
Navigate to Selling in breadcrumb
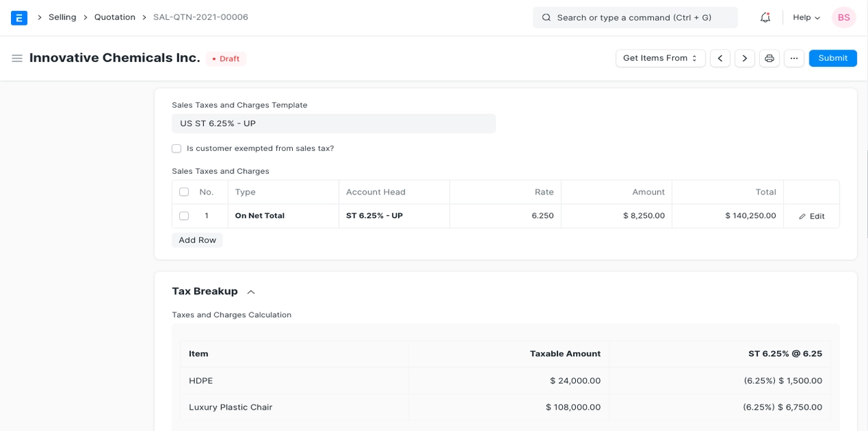[x=62, y=17]
